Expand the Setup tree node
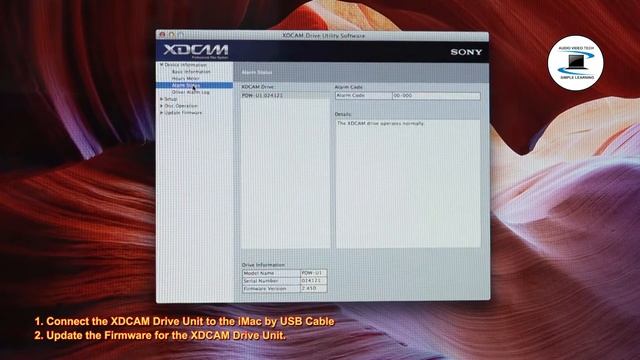The image size is (640, 360). point(162,99)
